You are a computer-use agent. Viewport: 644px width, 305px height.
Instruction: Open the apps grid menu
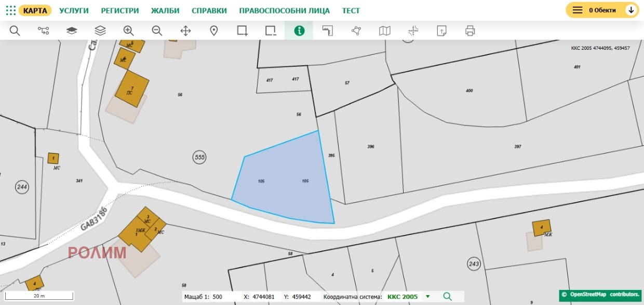(10, 10)
